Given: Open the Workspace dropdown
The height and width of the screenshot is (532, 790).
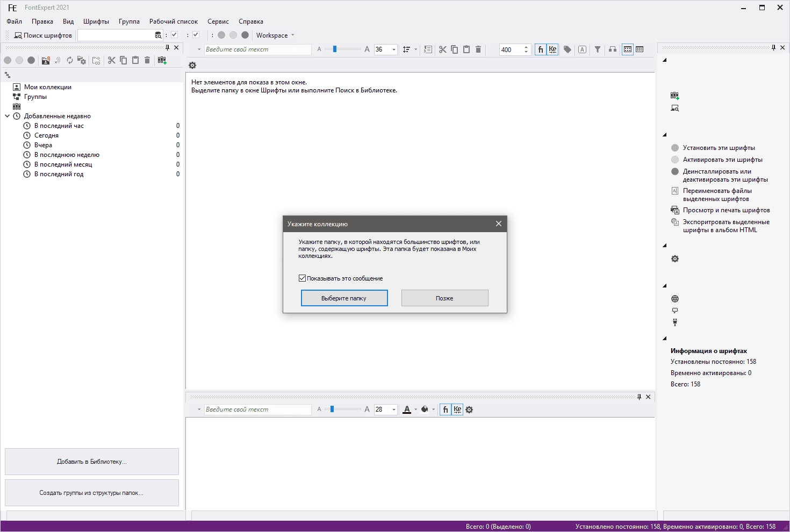Looking at the screenshot, I should coord(275,35).
